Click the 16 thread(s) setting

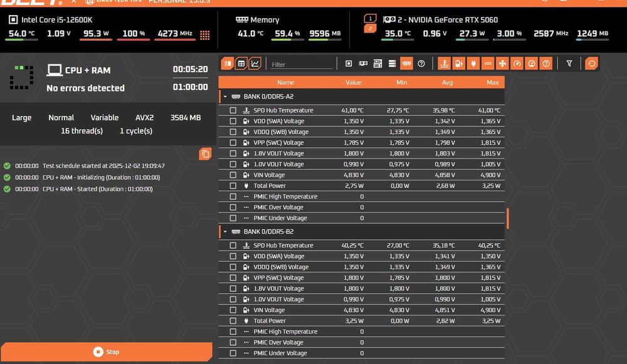tap(82, 131)
